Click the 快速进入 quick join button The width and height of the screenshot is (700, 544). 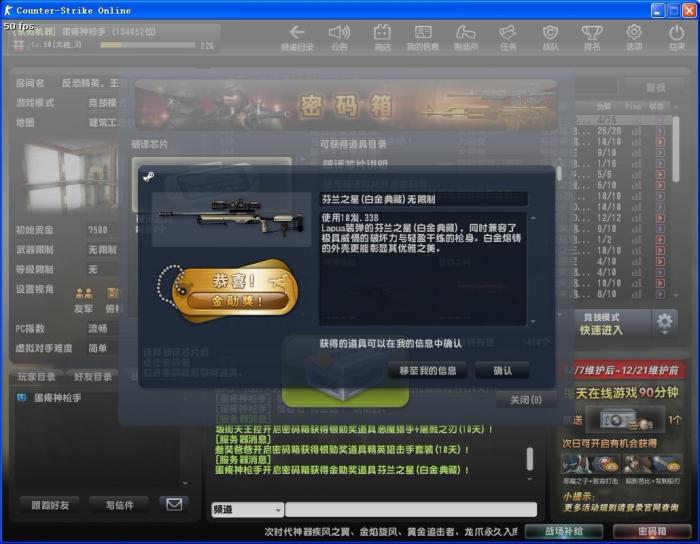[x=601, y=330]
